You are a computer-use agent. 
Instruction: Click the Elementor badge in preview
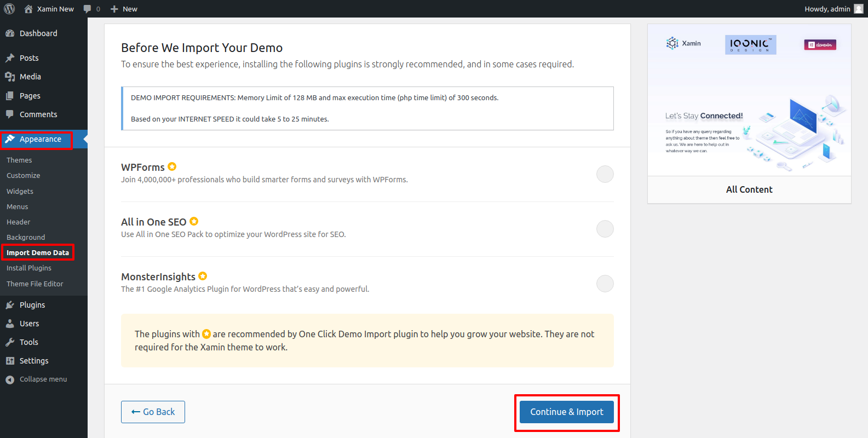(x=820, y=45)
